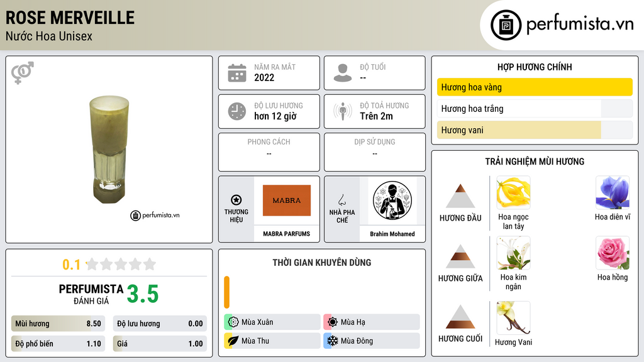Click the Hương vani accord bar
Viewport: 644px width, 362px height.
535,129
